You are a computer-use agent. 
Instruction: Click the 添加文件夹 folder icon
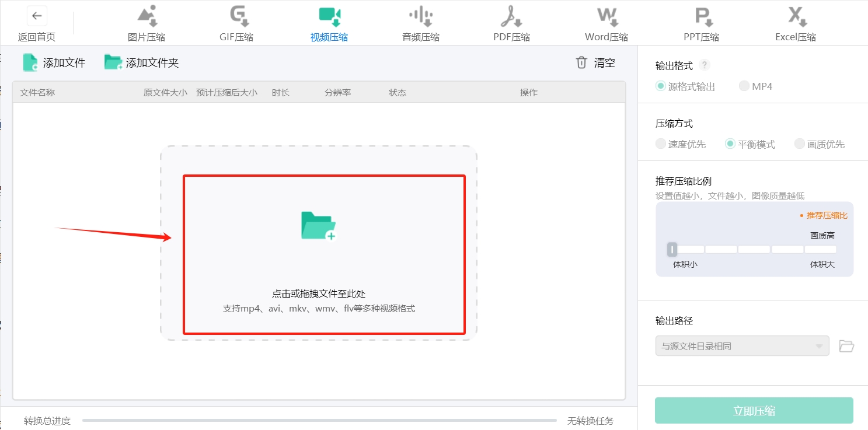113,62
